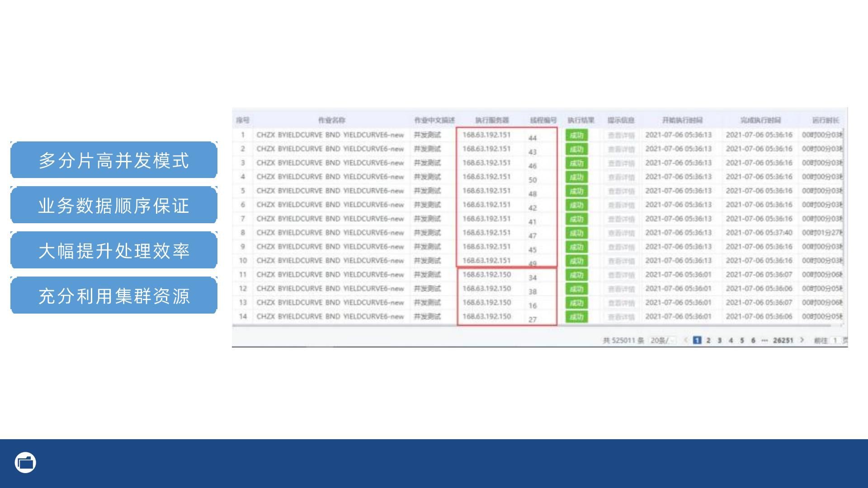Click the 执行结果 column header
The height and width of the screenshot is (488, 868).
coord(581,120)
